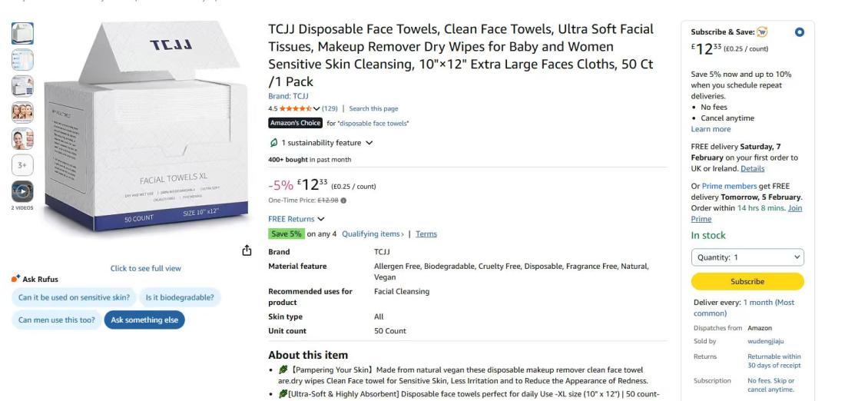Click the One-Time Price info icon
Screen dimensions: 868x401
click(x=343, y=200)
